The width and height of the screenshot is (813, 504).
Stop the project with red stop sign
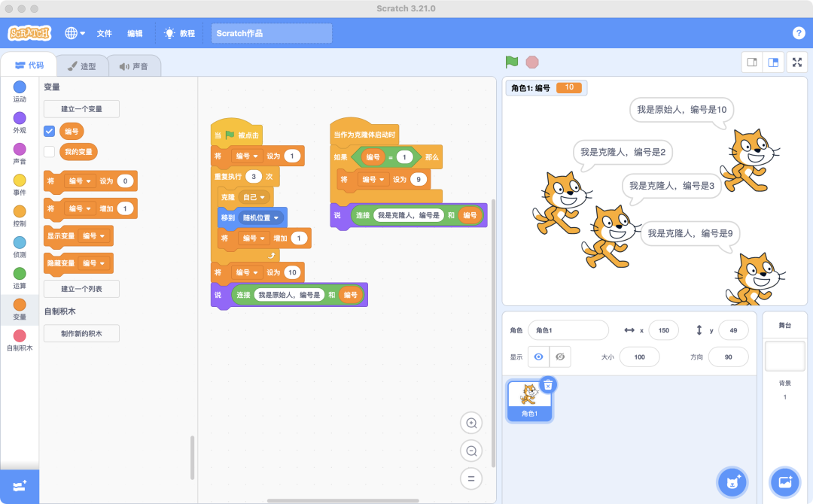[532, 62]
